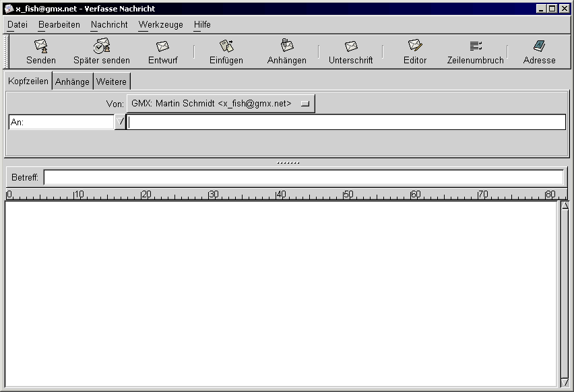Open the Von account dropdown

coord(220,104)
